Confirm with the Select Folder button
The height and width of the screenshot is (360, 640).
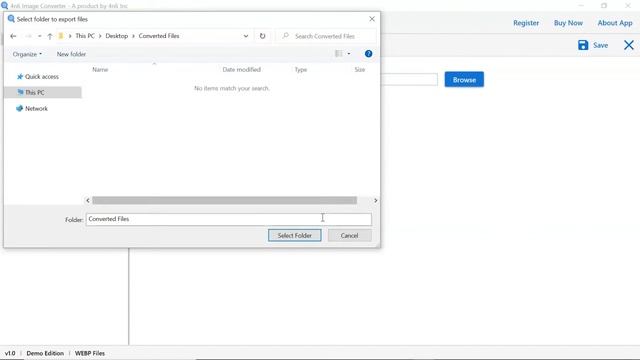click(x=295, y=236)
